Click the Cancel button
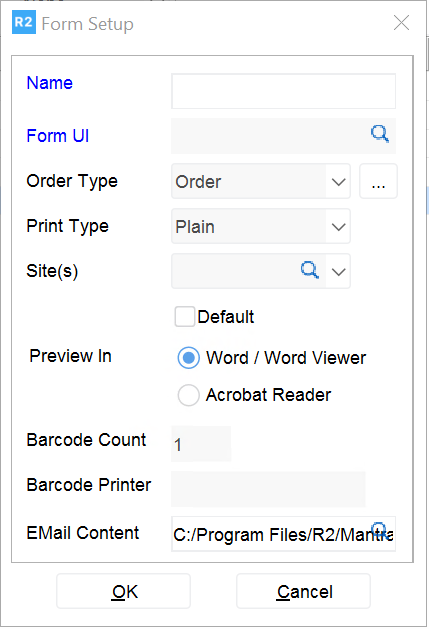 [303, 591]
